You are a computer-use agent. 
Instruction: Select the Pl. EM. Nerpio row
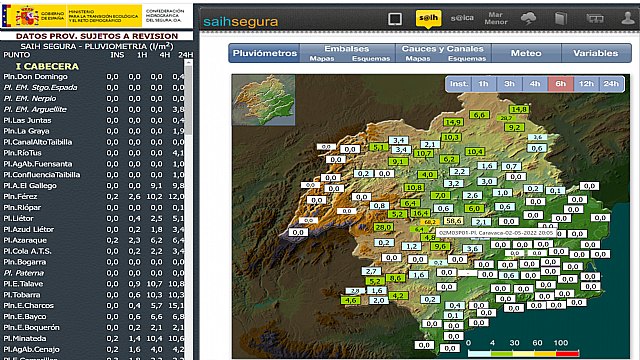click(93, 98)
